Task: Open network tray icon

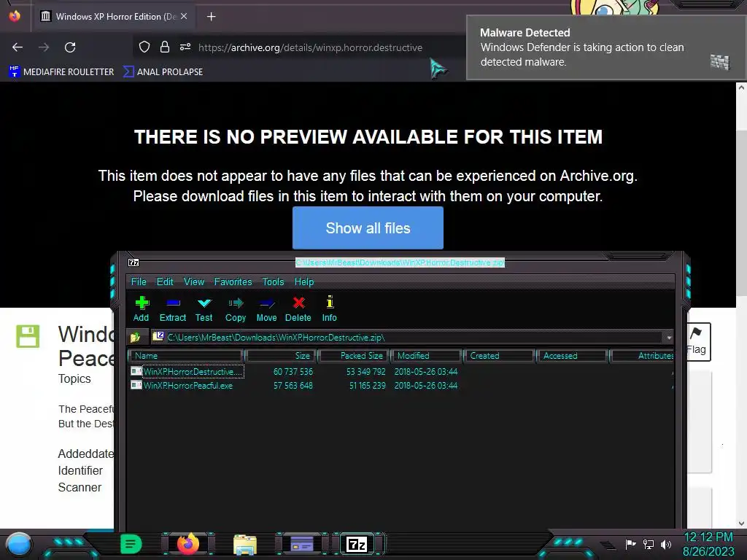Action: [x=649, y=544]
